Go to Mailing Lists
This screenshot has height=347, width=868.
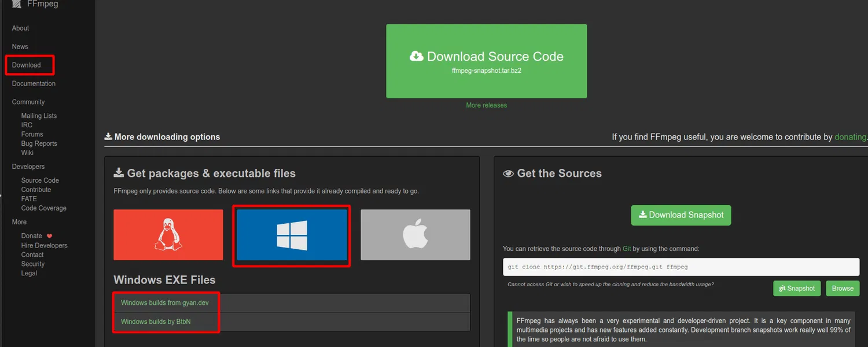click(39, 116)
